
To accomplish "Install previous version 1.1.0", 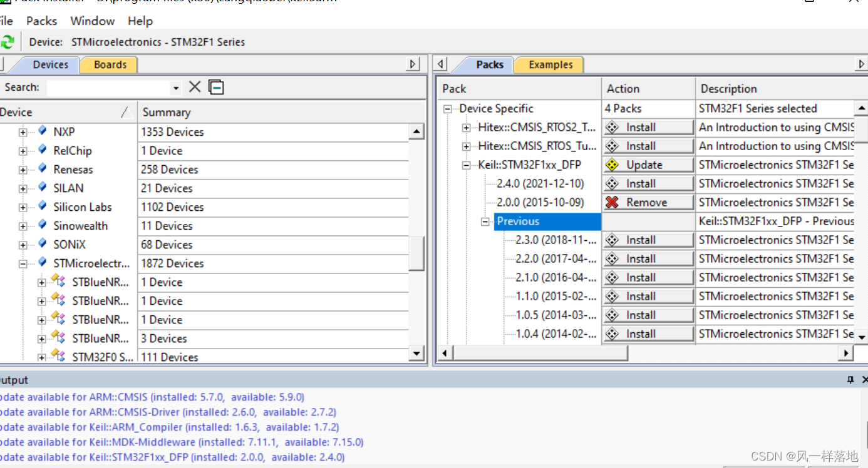I will click(648, 296).
